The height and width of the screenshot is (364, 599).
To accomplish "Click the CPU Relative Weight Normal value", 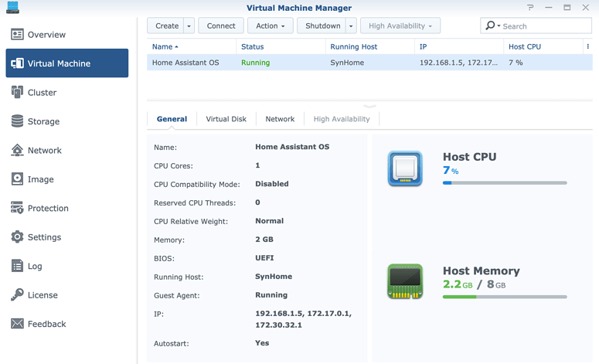I will (269, 221).
